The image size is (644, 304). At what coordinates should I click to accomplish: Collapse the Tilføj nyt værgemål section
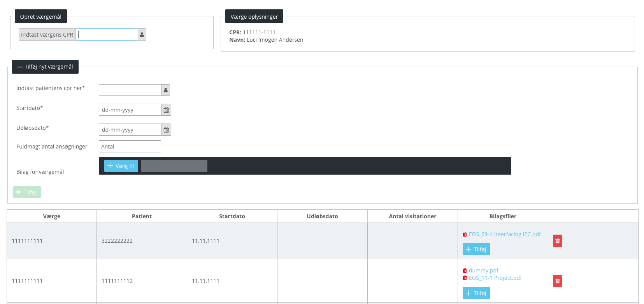45,67
